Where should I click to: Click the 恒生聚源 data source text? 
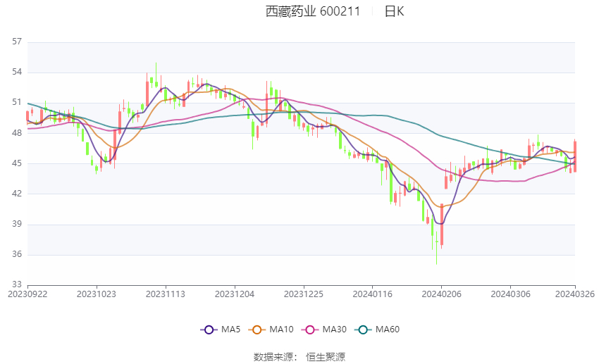[326, 357]
